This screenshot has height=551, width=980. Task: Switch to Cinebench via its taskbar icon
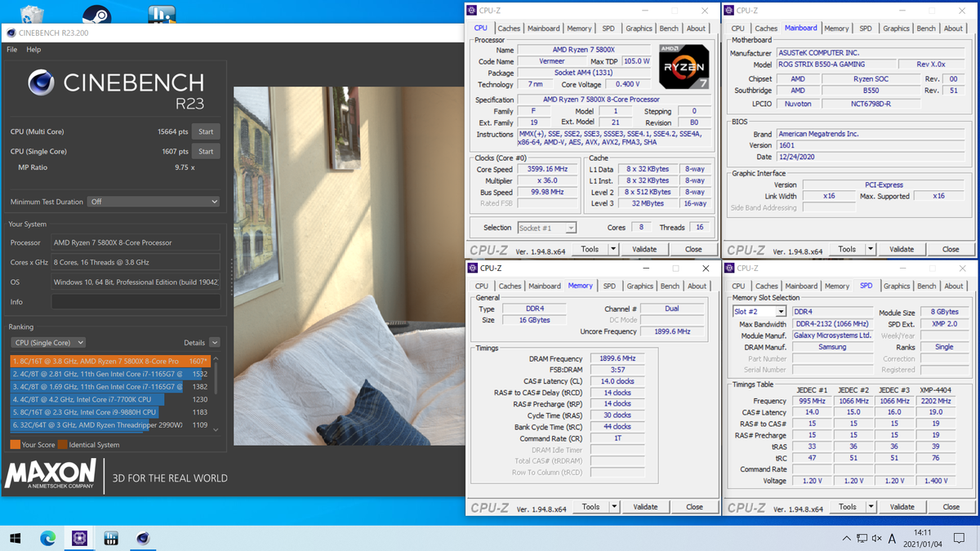tap(143, 538)
